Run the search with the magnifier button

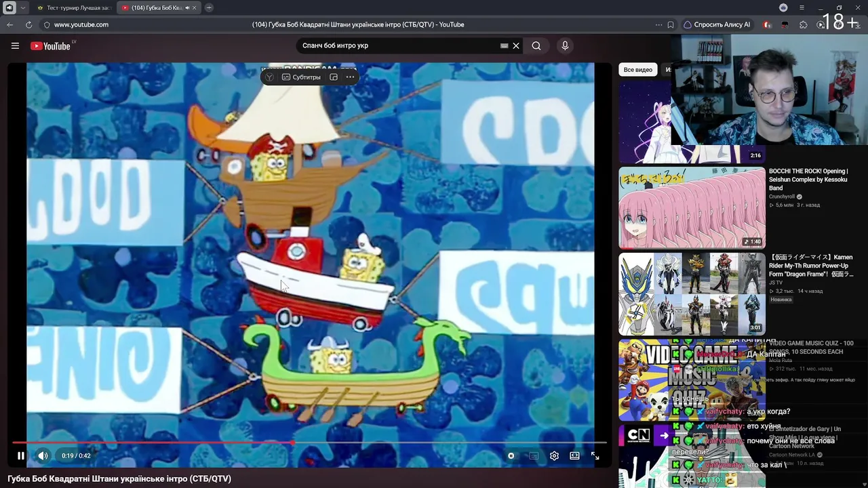click(536, 45)
